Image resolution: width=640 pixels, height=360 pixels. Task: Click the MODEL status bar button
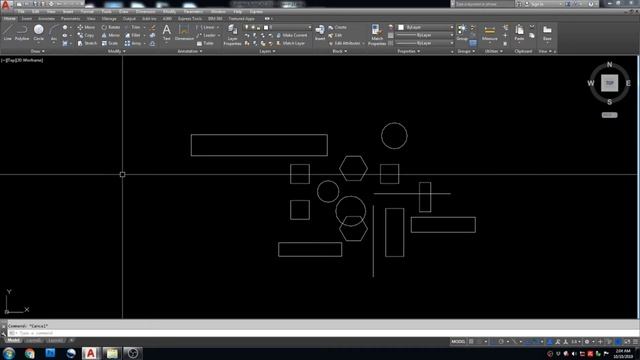click(x=458, y=342)
